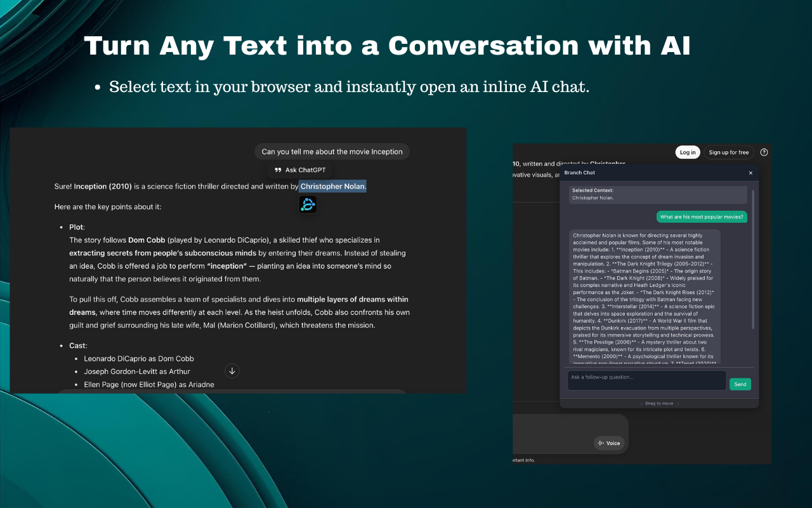Click 'Christopher Nolan.' inside the Selected Context box
This screenshot has width=812, height=508.
[x=593, y=198]
